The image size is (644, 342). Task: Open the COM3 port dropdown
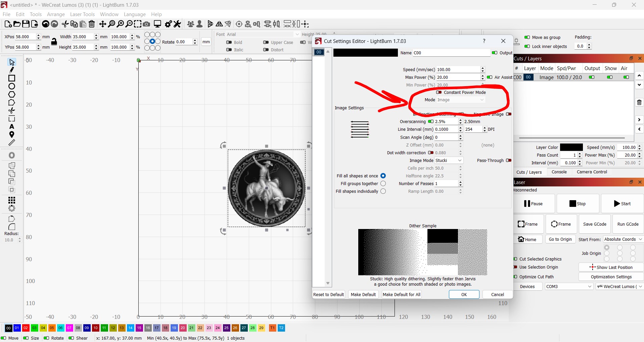click(568, 287)
